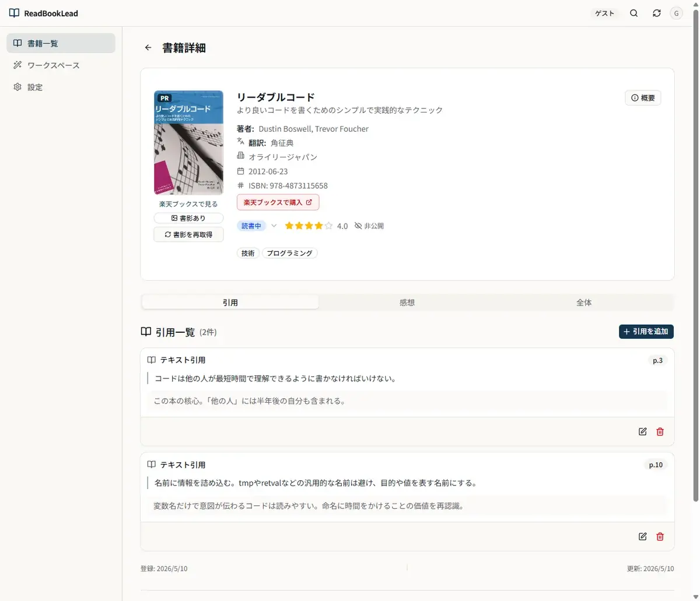The image size is (700, 601).
Task: Set rating with the third star
Action: [309, 226]
